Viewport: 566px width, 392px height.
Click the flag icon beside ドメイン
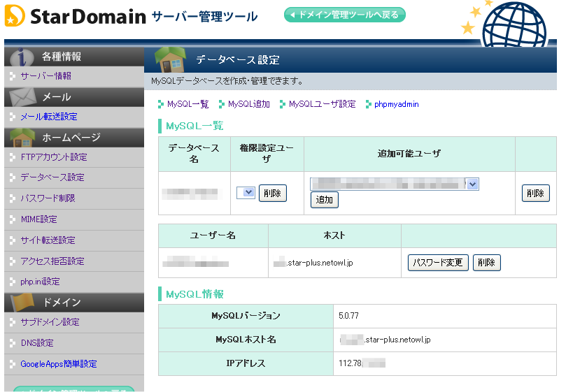coord(22,302)
